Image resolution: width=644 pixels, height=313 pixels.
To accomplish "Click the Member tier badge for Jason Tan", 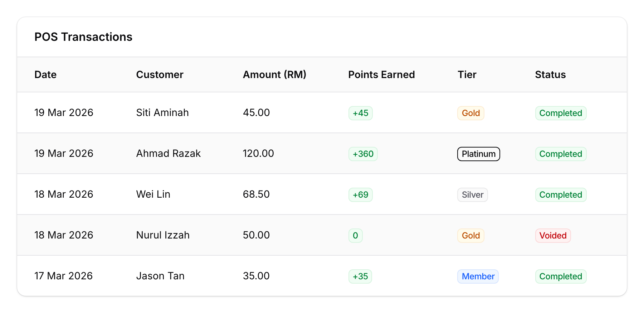I will tap(478, 276).
